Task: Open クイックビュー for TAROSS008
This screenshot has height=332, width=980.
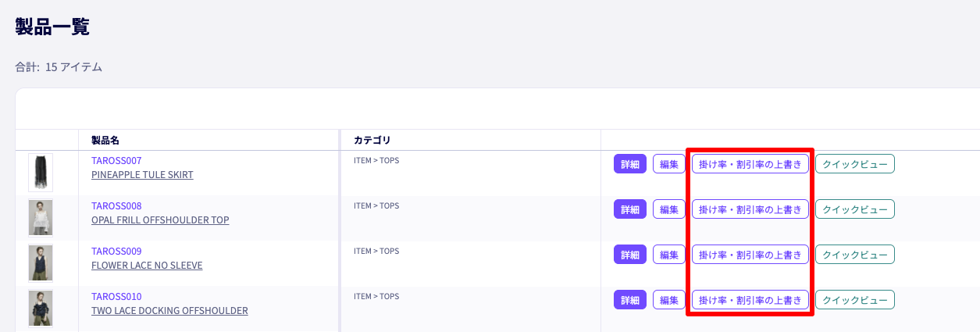Action: [855, 209]
